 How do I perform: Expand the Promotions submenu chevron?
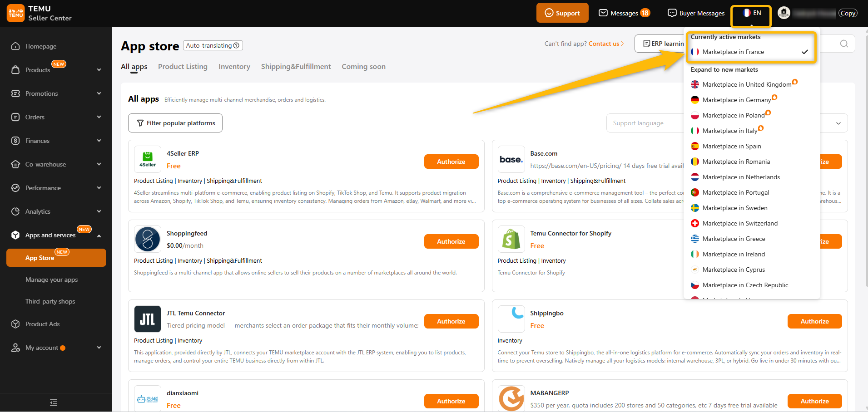[x=99, y=93]
